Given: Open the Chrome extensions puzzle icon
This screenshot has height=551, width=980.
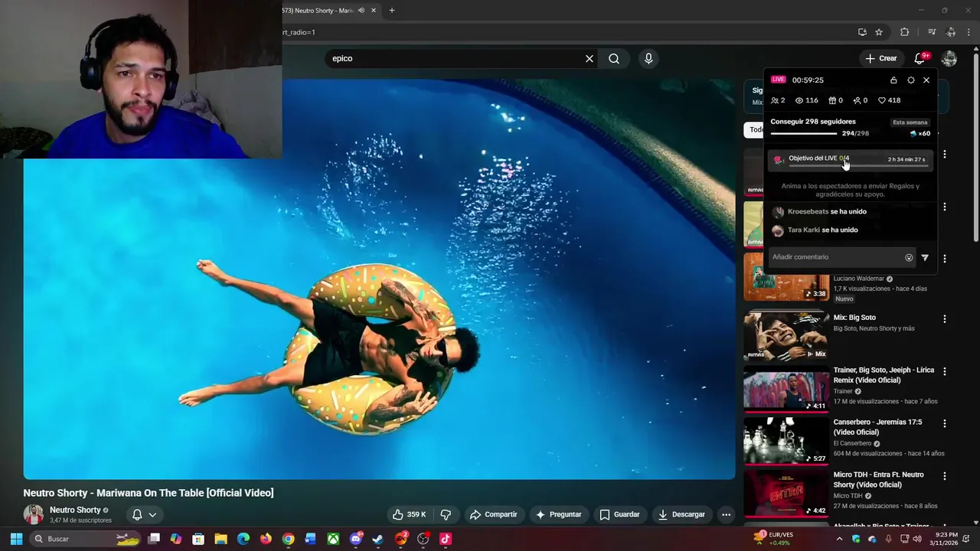Looking at the screenshot, I should [x=904, y=32].
